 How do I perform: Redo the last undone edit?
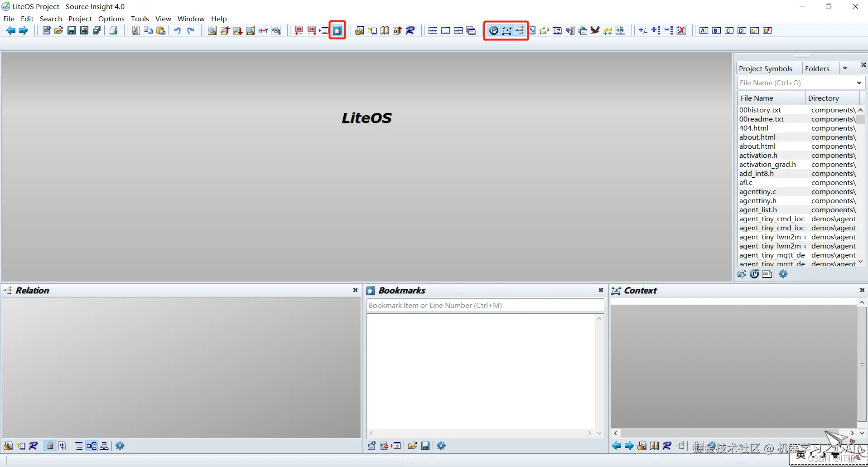click(x=191, y=30)
